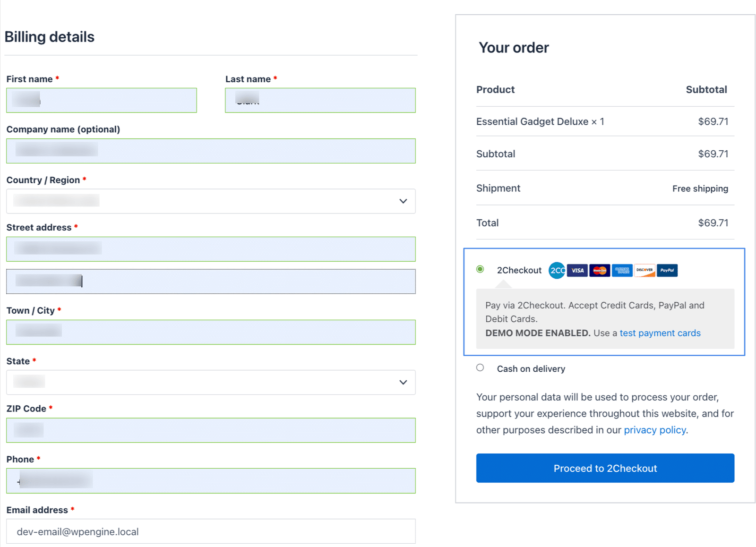756x547 pixels.
Task: Focus the Phone input field
Action: click(x=211, y=481)
